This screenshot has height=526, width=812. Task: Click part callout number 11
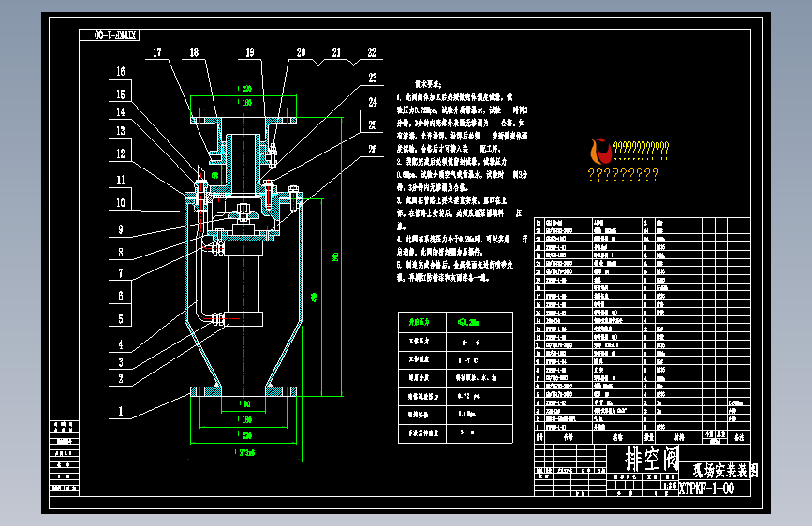coord(121,180)
